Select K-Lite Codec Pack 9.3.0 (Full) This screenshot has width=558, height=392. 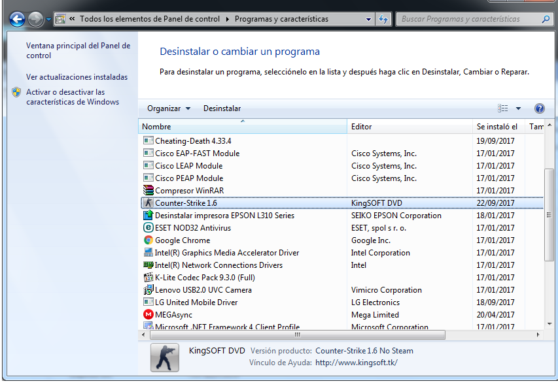(205, 278)
